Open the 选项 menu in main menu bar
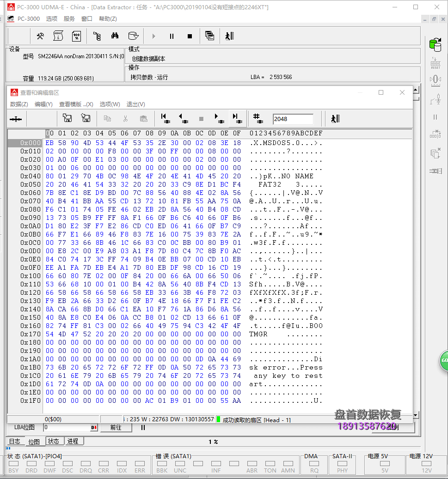This screenshot has width=448, height=479. (52, 19)
